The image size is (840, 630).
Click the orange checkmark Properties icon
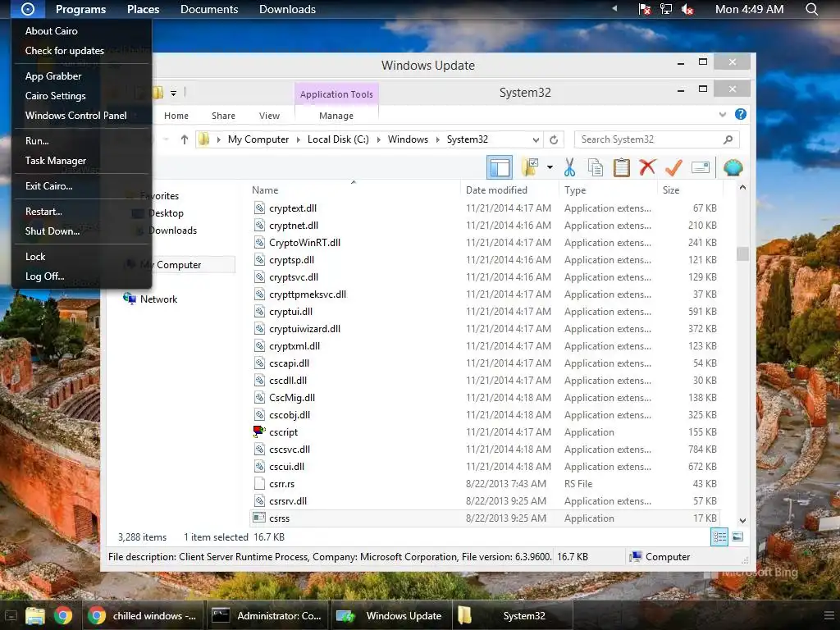pos(673,167)
